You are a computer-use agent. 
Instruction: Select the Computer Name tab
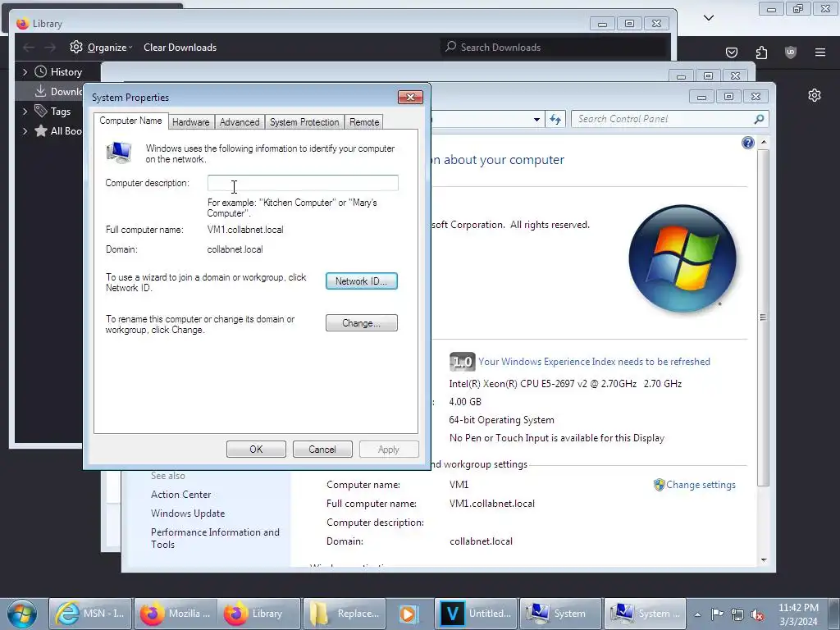pos(130,121)
